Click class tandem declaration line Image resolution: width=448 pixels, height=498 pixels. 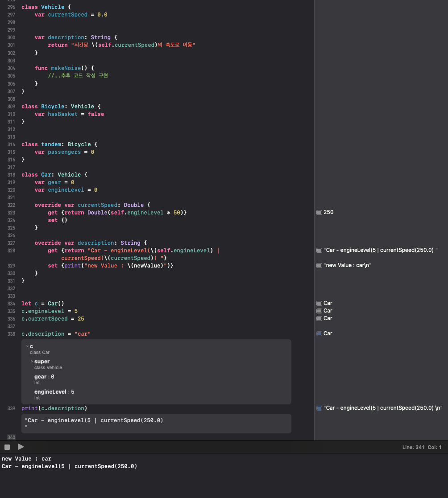[x=59, y=144]
